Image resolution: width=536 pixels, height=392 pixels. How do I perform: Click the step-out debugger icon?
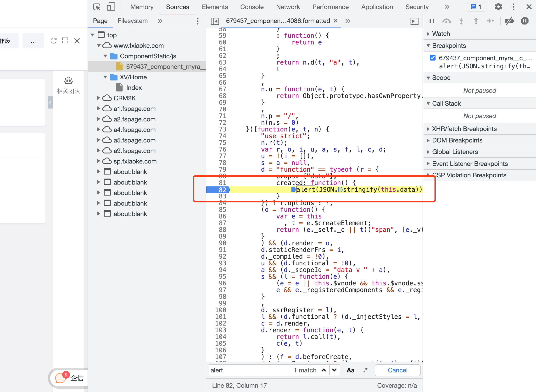[x=476, y=21]
